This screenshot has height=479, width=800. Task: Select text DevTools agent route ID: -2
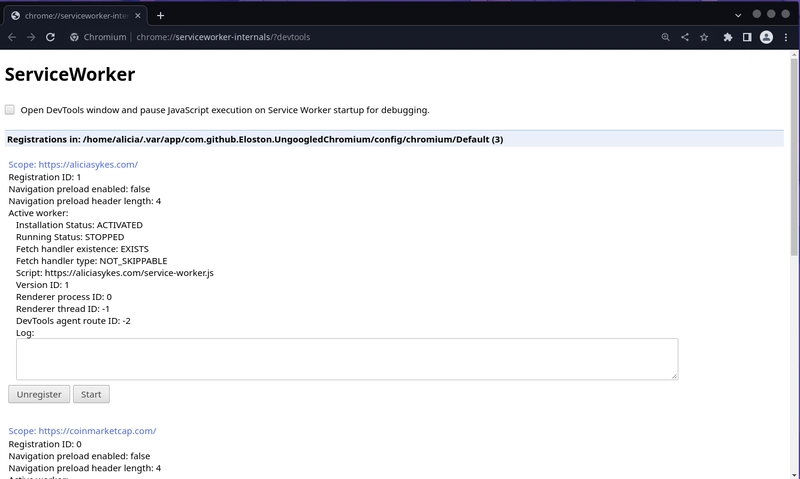[73, 321]
